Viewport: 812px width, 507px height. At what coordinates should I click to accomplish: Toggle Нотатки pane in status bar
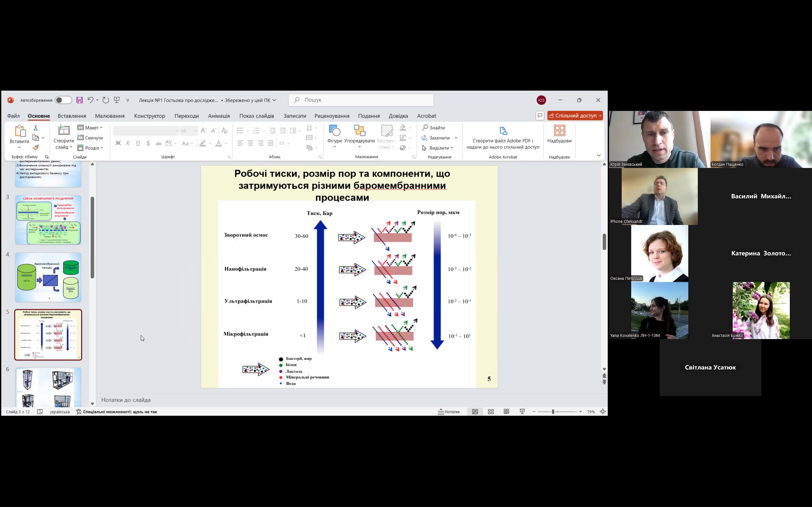click(x=449, y=411)
